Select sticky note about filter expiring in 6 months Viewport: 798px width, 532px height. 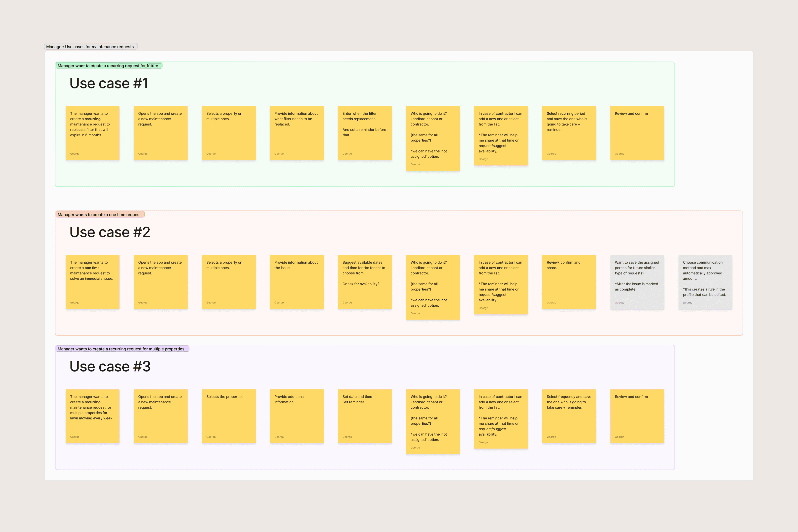point(92,133)
